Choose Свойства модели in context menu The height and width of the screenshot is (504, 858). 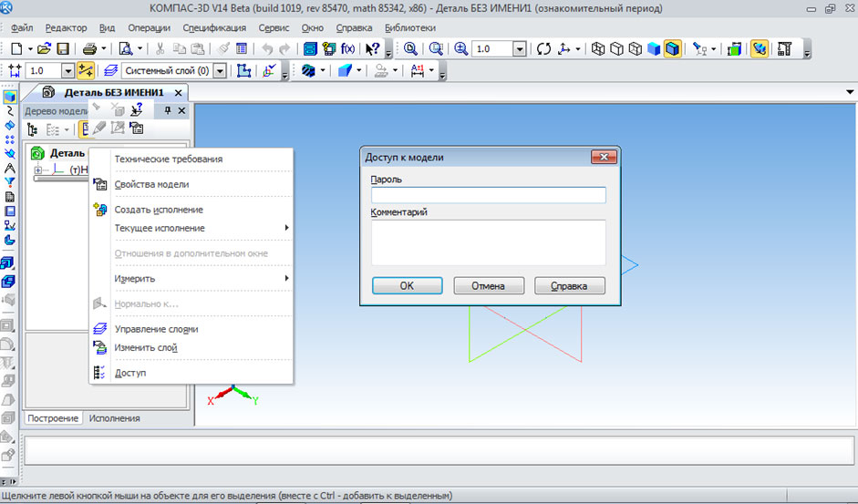191,184
